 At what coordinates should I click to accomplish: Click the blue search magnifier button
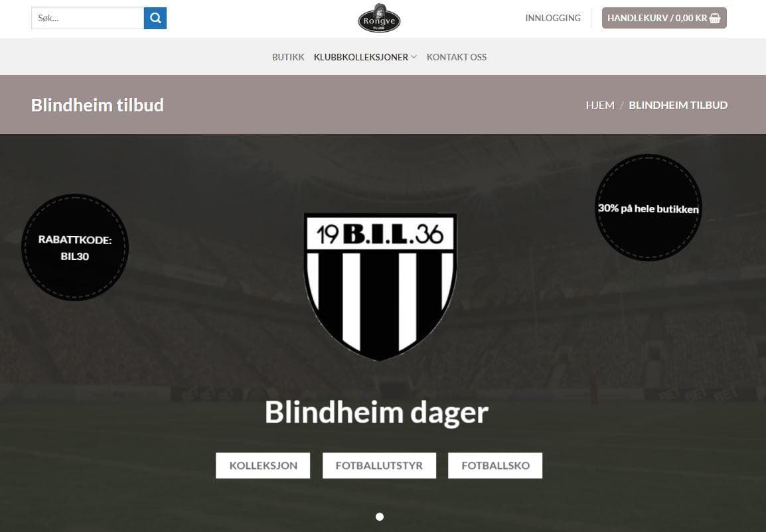pos(155,18)
